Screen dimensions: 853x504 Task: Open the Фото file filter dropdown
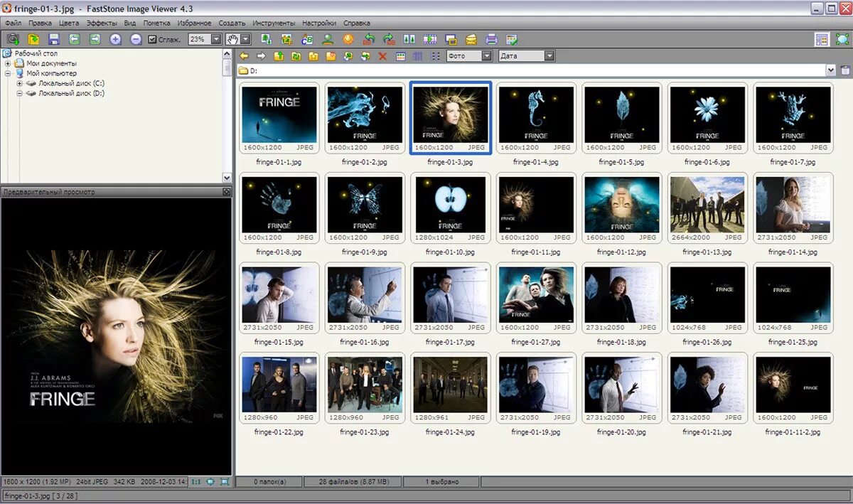pos(487,55)
